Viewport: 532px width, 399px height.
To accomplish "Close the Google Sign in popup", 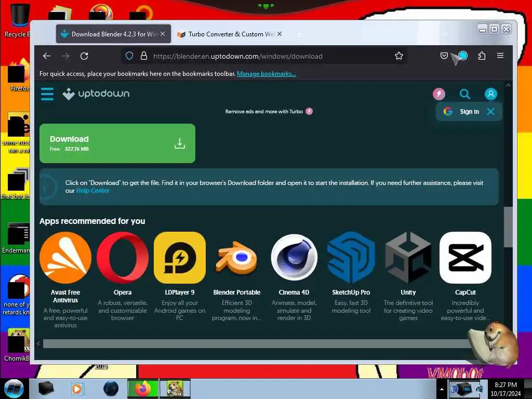I will coord(490,111).
